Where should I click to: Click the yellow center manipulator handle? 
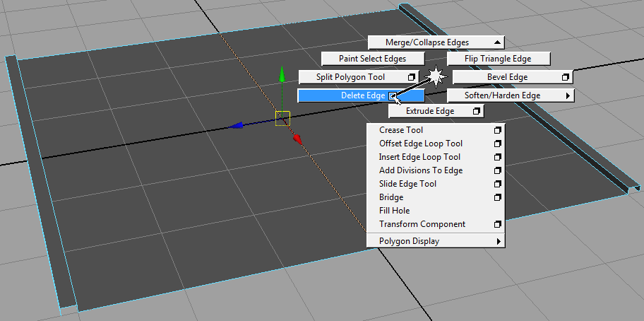[282, 118]
